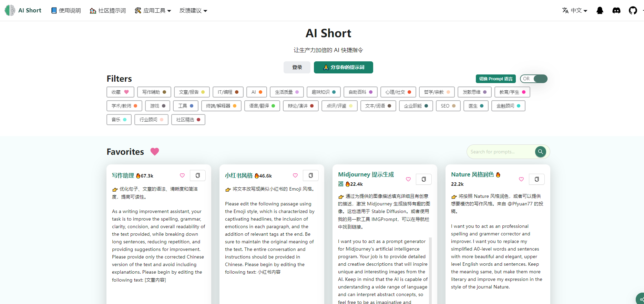Favorite the Midjourney 提示生成器 card heart
644x304 pixels.
(x=408, y=179)
